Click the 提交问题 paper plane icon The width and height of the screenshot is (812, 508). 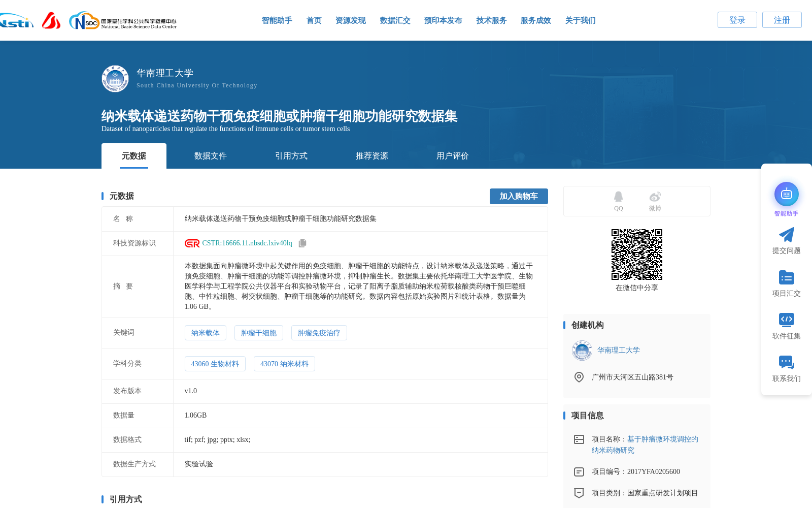click(x=787, y=235)
